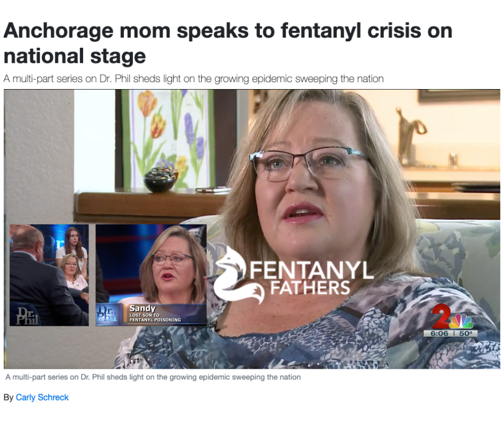504x423 pixels.
Task: Click the phone lying on the counter
Action: point(211,189)
